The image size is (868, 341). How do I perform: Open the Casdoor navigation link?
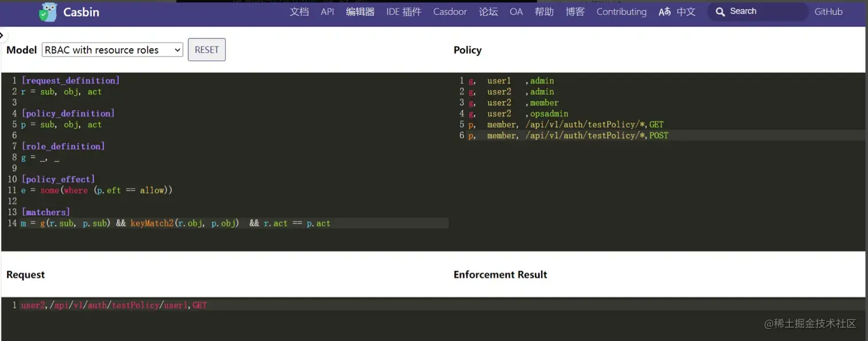click(x=450, y=11)
